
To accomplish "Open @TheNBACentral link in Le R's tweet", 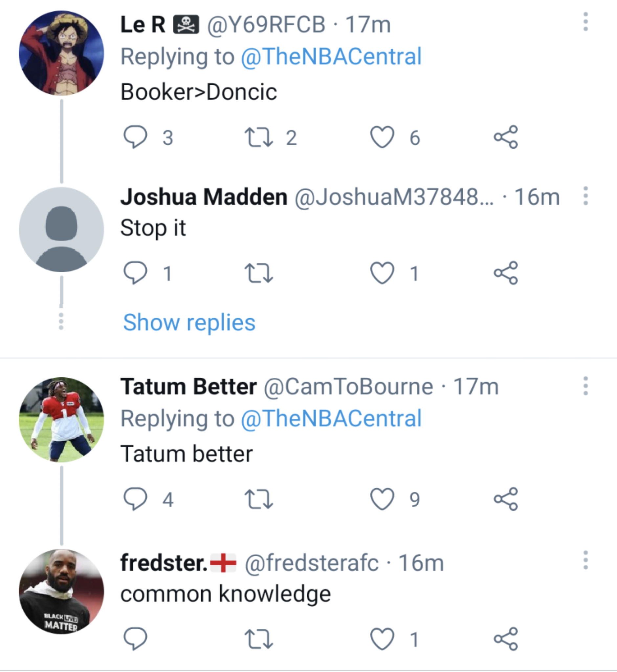I will tap(331, 56).
